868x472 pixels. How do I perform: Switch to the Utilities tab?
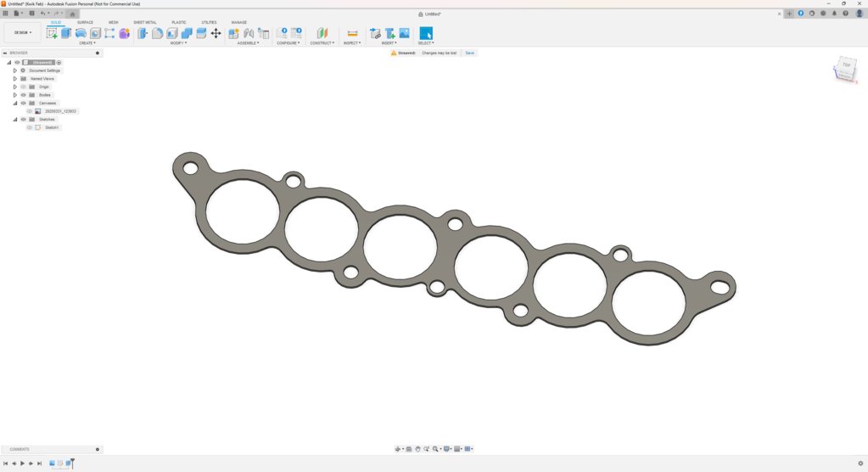pos(209,23)
